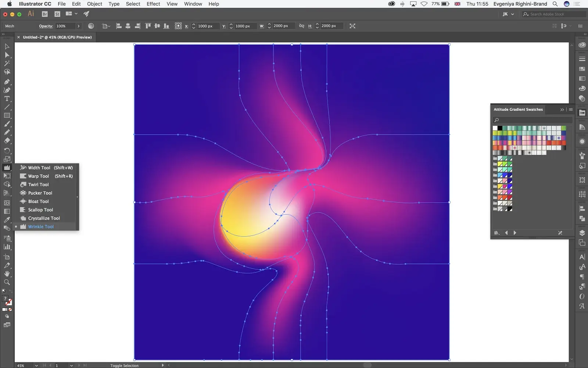
Task: Swap the fill and stroke colors
Action: [11, 291]
